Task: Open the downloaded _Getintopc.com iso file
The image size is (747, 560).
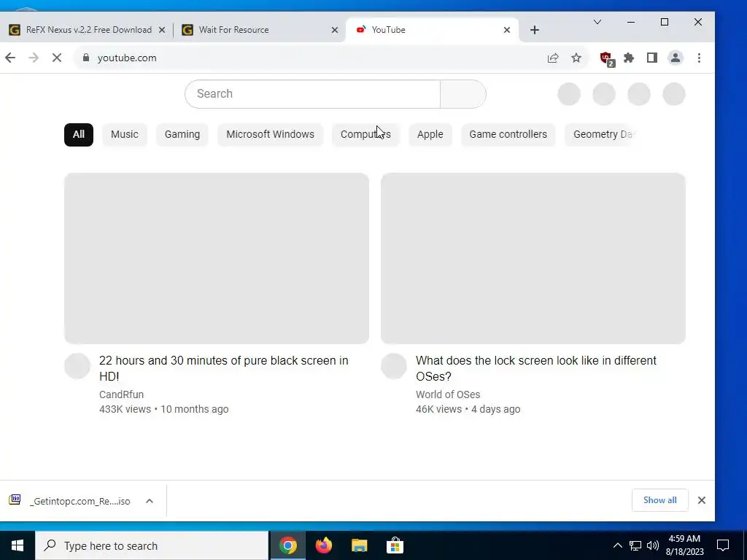Action: click(x=71, y=501)
